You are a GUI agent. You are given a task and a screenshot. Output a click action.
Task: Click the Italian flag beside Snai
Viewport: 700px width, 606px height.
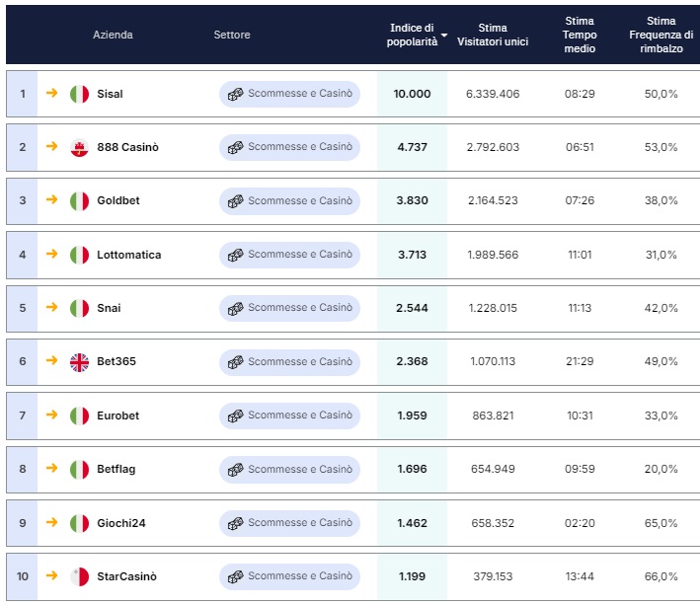[x=79, y=308]
